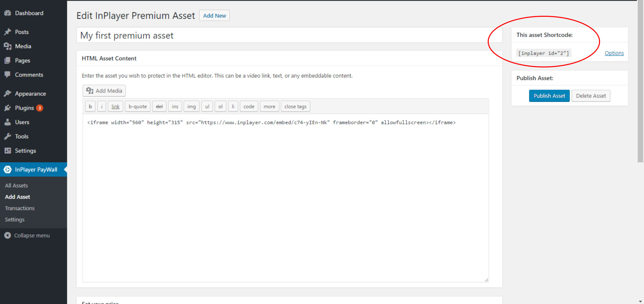
Task: Select the inplayer id shortcode text
Action: click(543, 53)
